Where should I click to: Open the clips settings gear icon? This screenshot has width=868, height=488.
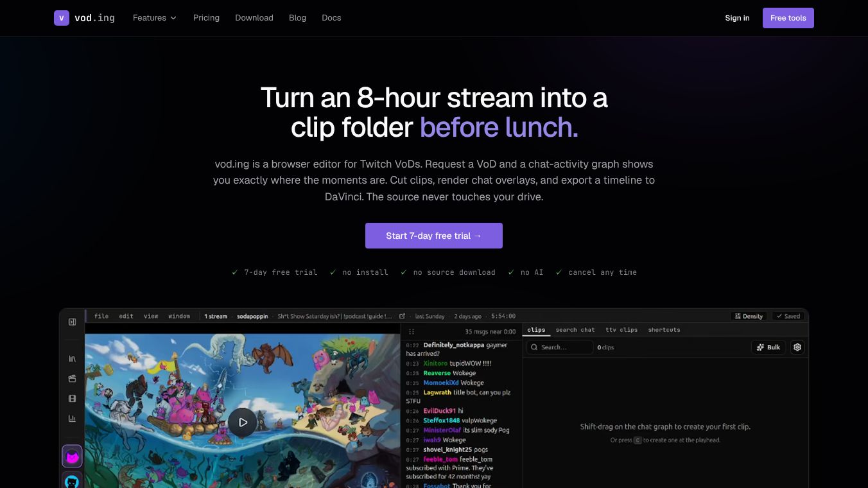coord(797,347)
